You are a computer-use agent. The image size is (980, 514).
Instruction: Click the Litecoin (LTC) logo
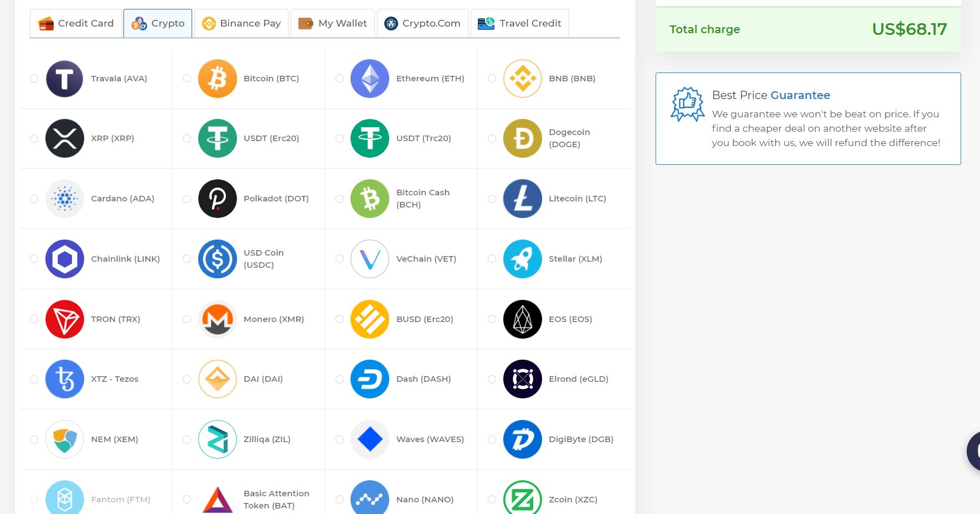click(x=523, y=199)
